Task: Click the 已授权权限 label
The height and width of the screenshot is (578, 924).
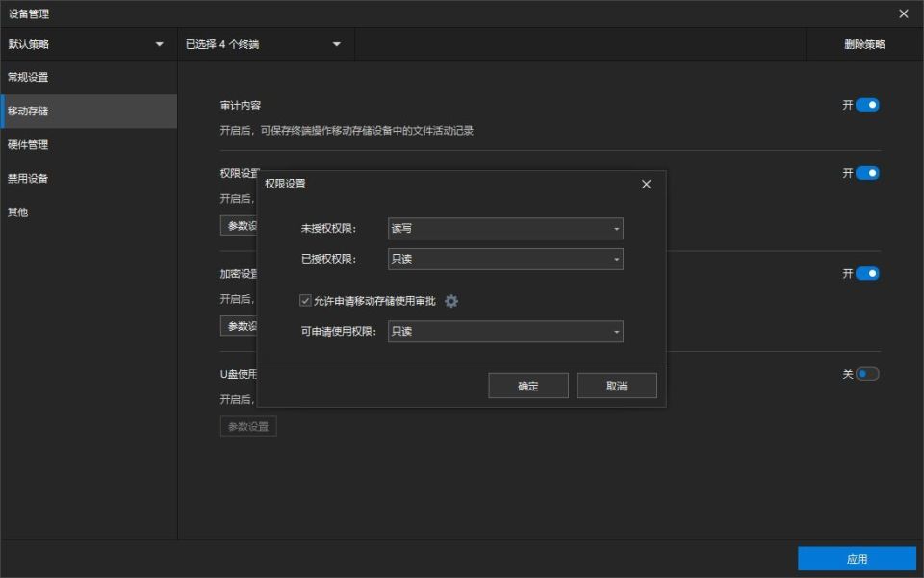Action: click(328, 259)
